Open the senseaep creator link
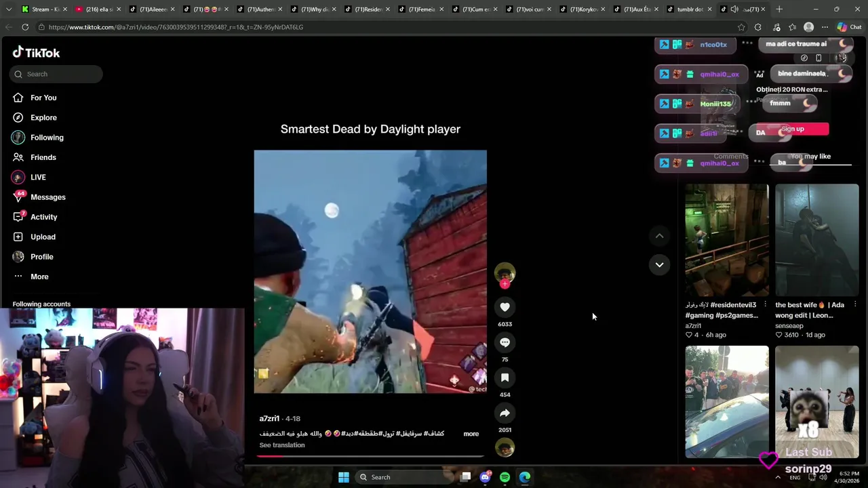 pyautogui.click(x=789, y=326)
